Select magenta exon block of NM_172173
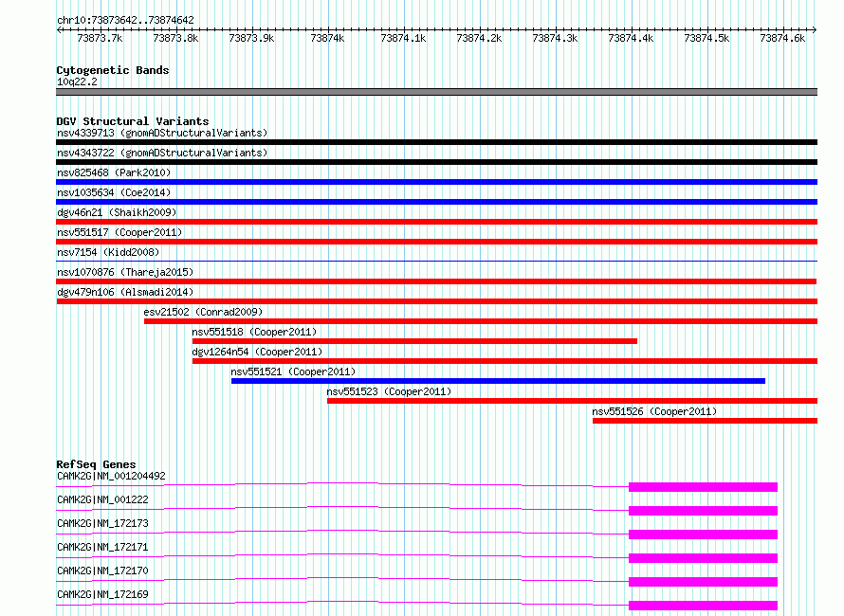This screenshot has height=616, width=844. (703, 534)
